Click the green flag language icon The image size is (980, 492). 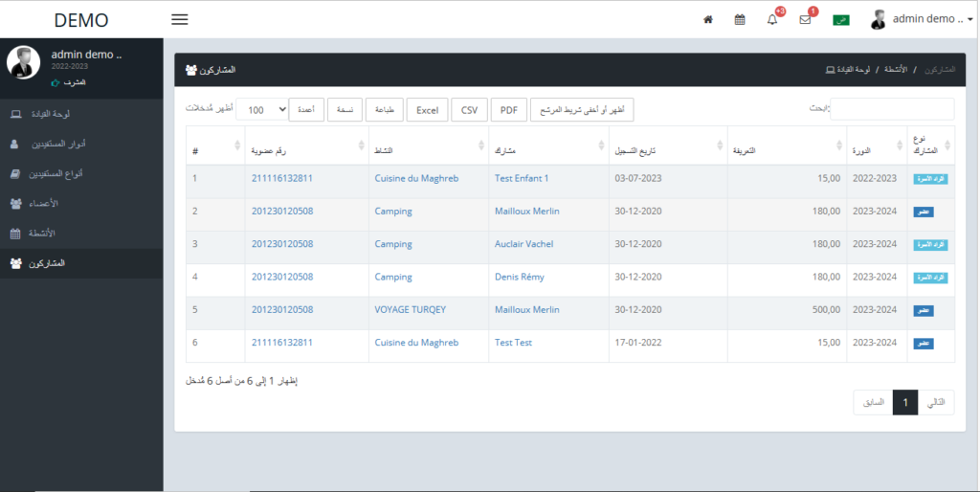tap(840, 20)
